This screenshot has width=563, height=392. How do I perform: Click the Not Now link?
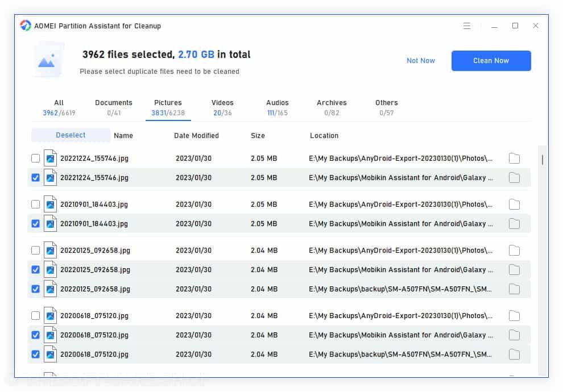tap(421, 60)
